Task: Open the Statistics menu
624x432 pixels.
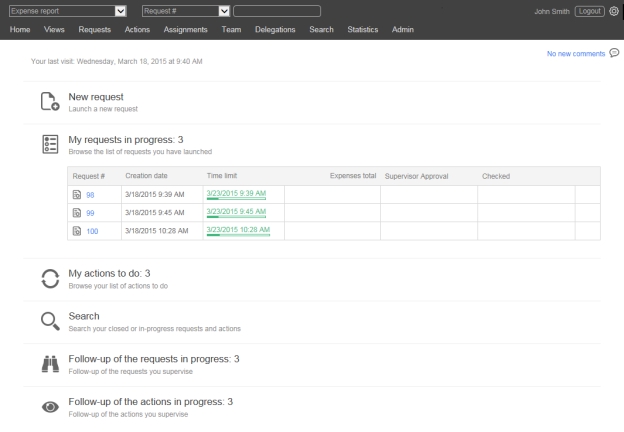Action: (362, 30)
